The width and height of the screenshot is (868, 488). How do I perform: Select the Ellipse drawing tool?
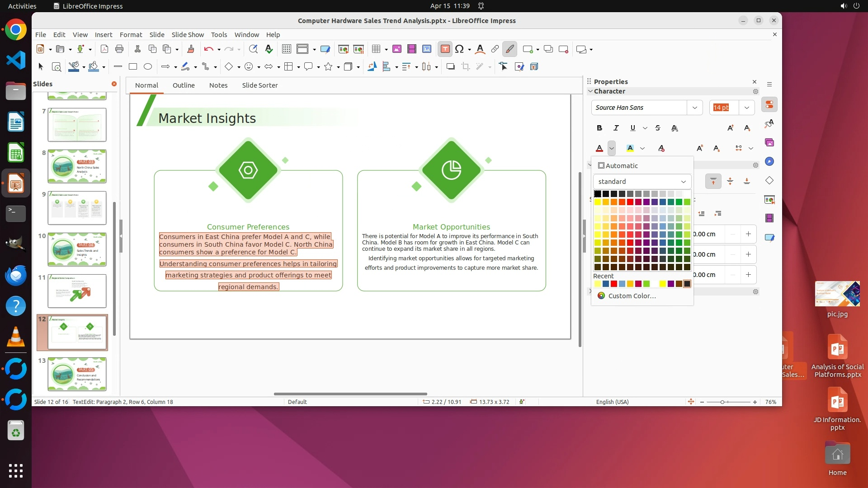(147, 67)
